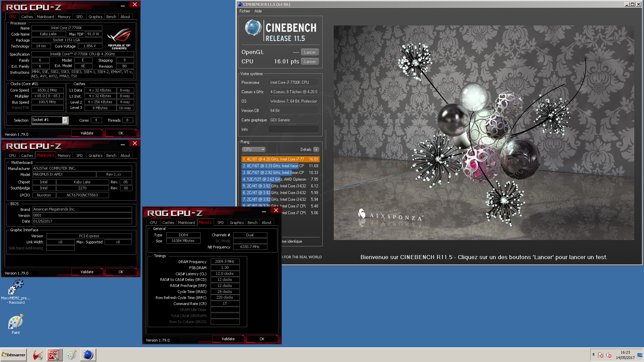Click the Cinebench sphere logo
Viewport: 644px width, 362px height.
point(253,28)
